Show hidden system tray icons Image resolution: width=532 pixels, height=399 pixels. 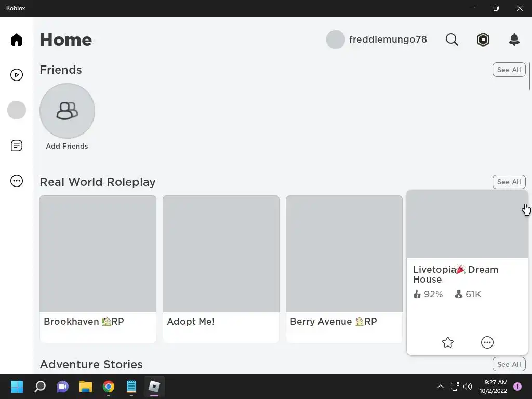(441, 387)
